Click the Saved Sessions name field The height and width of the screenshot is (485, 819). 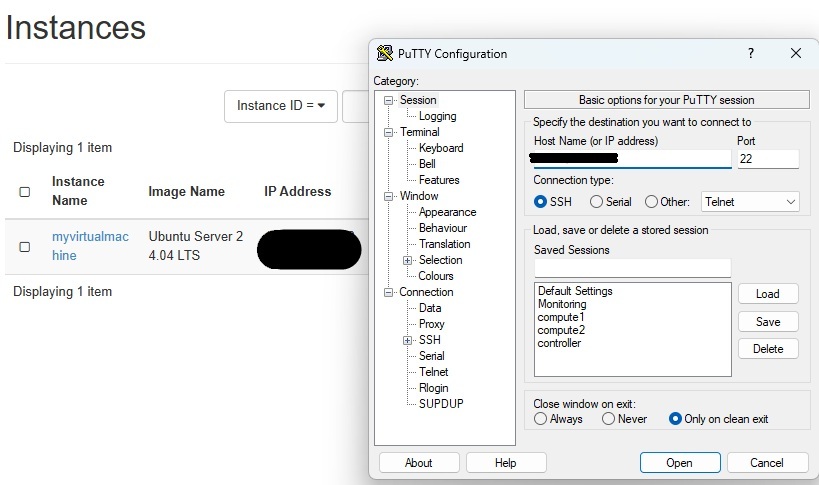(x=632, y=268)
